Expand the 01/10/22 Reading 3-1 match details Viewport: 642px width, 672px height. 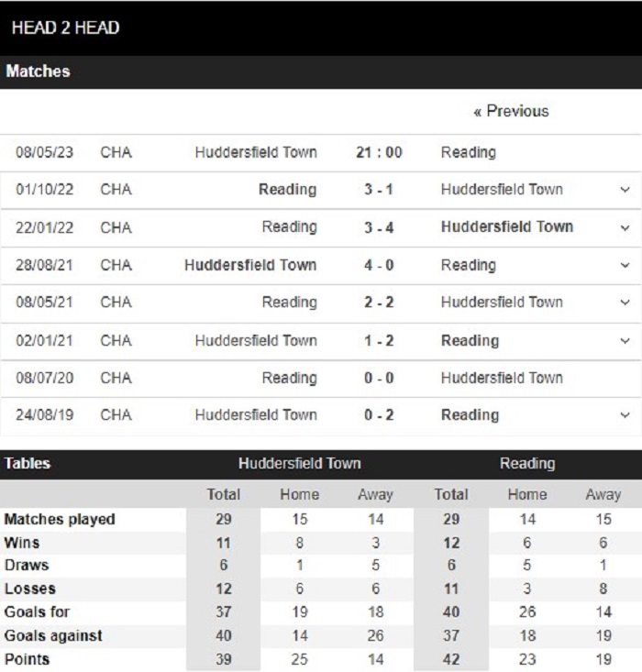[625, 190]
